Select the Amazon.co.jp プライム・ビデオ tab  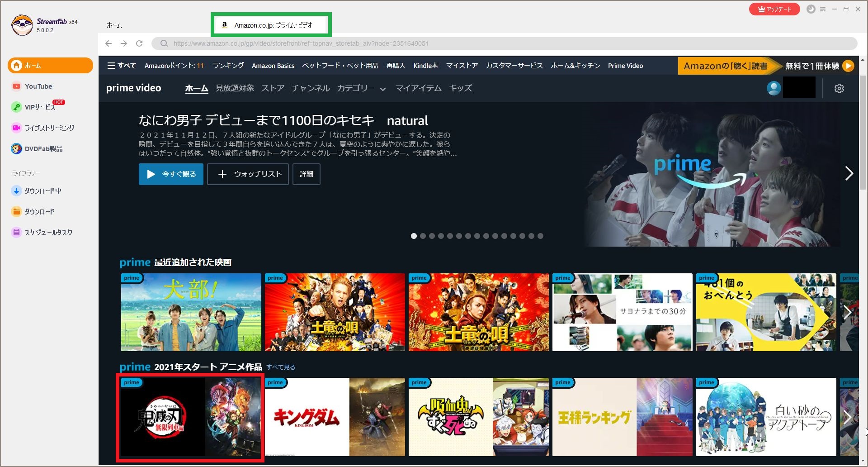[271, 25]
